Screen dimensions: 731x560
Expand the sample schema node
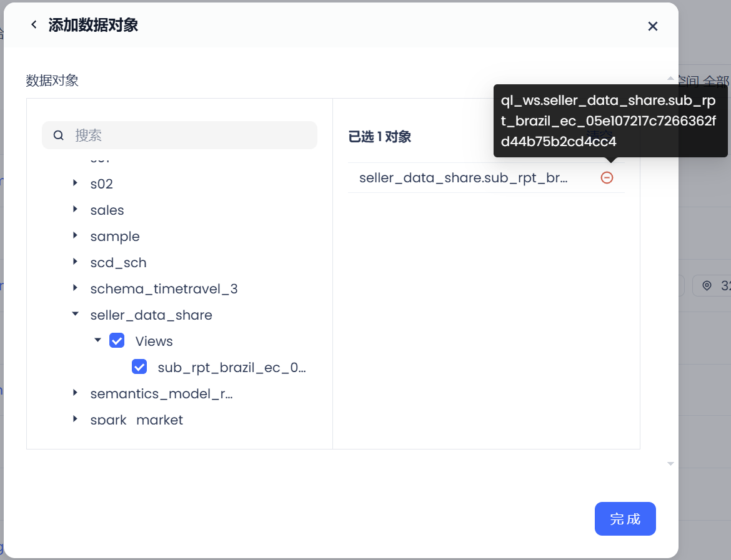coord(76,236)
